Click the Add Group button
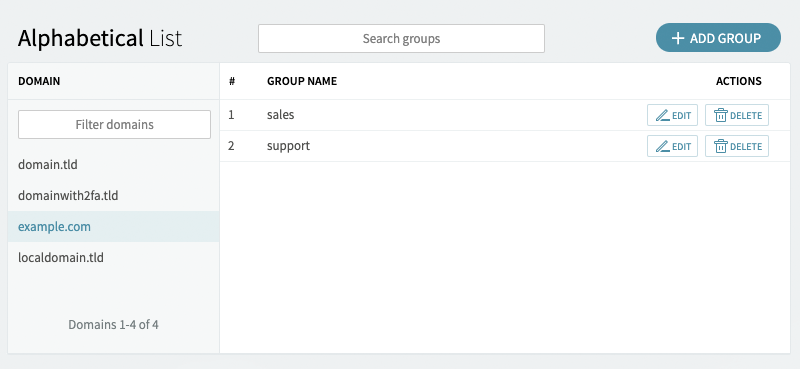Viewport: 800px width, 369px height. 718,38
